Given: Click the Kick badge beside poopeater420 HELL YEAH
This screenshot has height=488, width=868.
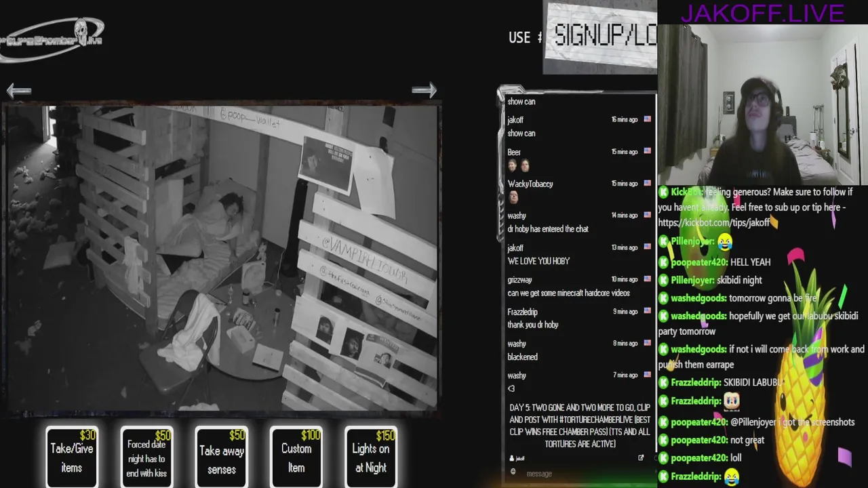Looking at the screenshot, I should click(x=663, y=262).
